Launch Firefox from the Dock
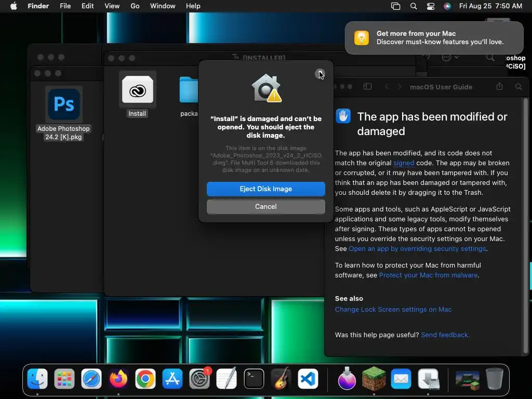 tap(118, 379)
